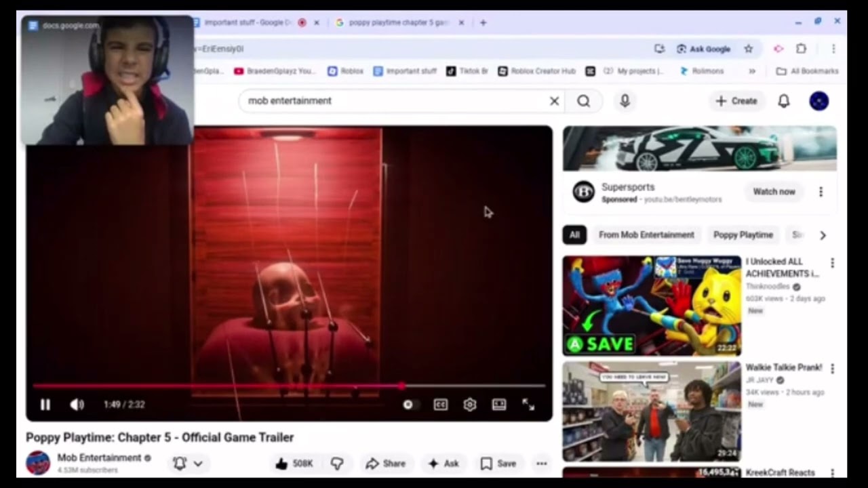
Task: Bookmark this page with star icon
Action: pos(749,49)
